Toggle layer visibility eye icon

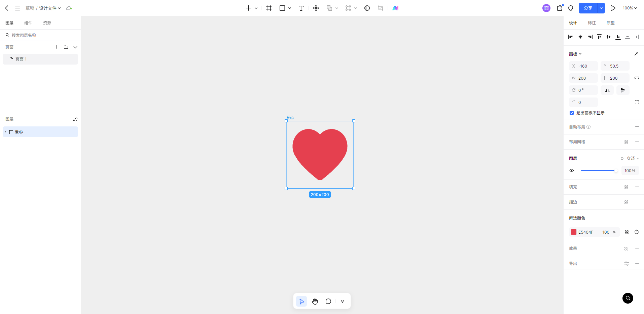tap(572, 170)
